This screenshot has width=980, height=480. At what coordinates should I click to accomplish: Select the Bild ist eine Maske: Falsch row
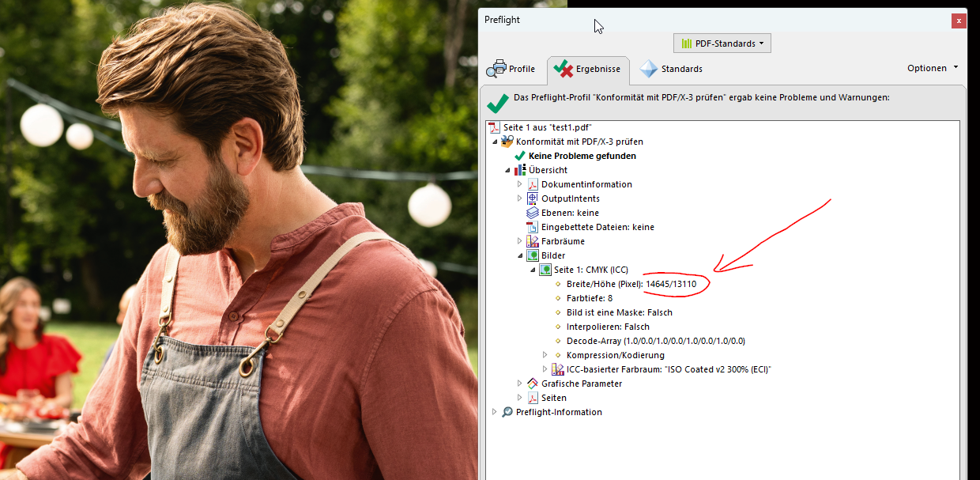coord(620,312)
